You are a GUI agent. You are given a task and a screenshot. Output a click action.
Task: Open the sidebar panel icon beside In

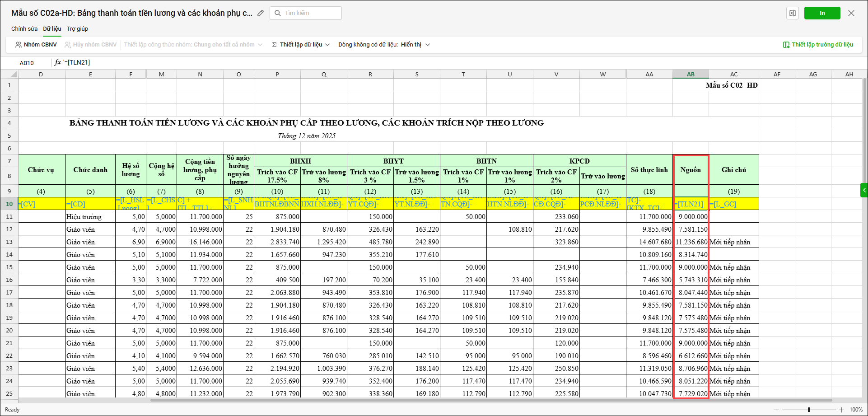(792, 13)
